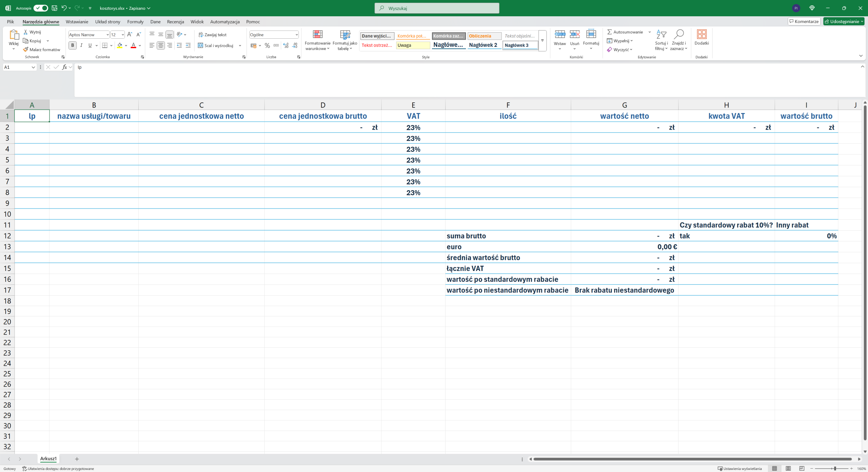
Task: Click the Decrease indent icon
Action: [179, 45]
